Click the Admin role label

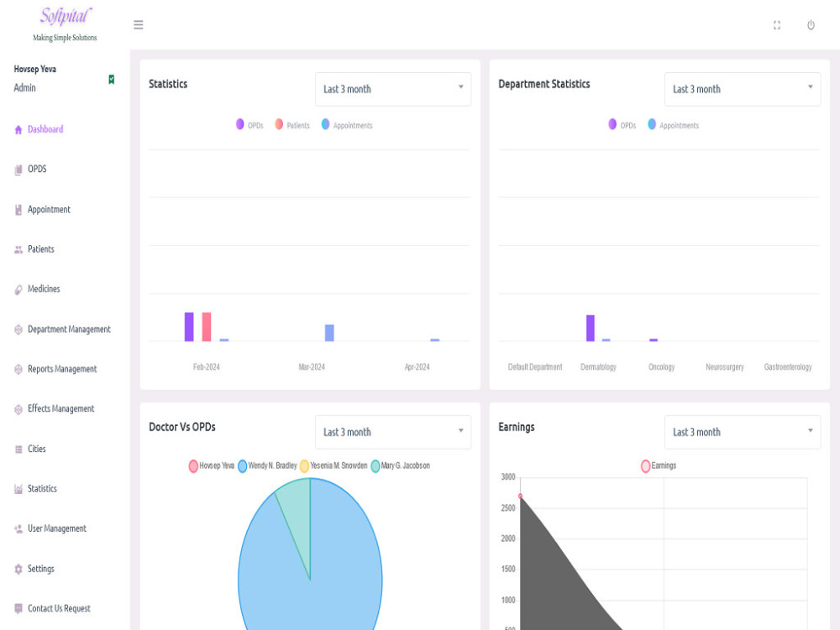(x=24, y=88)
